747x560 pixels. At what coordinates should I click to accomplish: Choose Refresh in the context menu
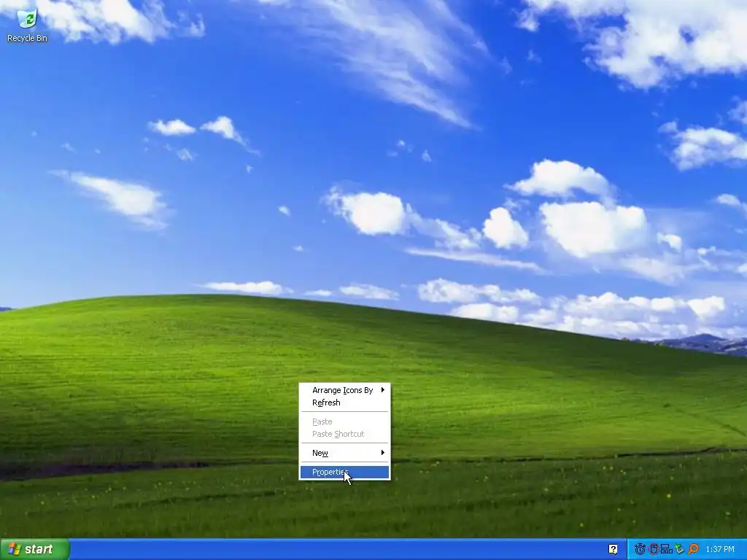point(344,402)
